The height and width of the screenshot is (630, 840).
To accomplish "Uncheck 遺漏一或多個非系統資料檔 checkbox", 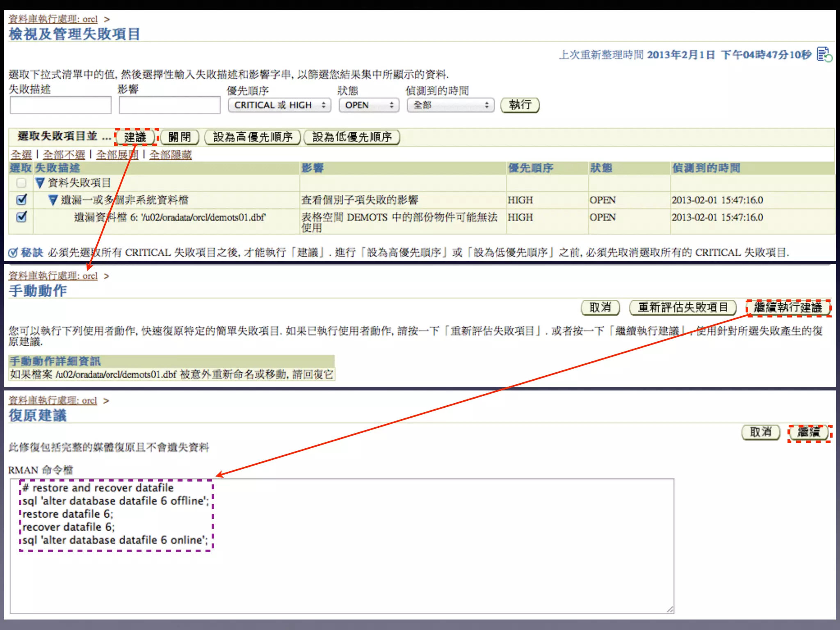I will coord(21,200).
